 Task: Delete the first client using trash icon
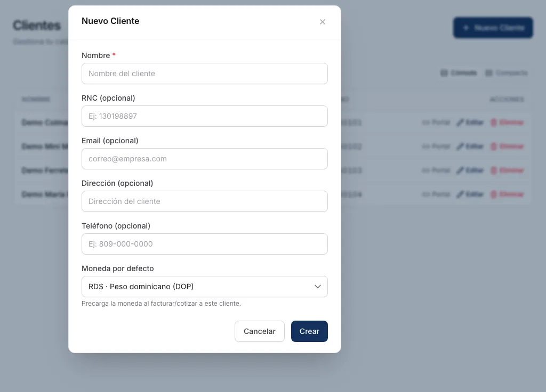493,123
